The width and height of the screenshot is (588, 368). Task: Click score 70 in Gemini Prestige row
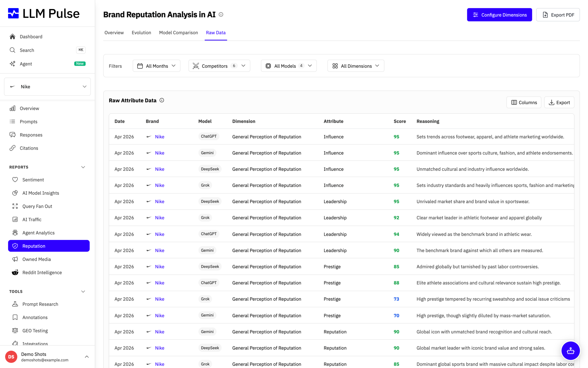[396, 315]
